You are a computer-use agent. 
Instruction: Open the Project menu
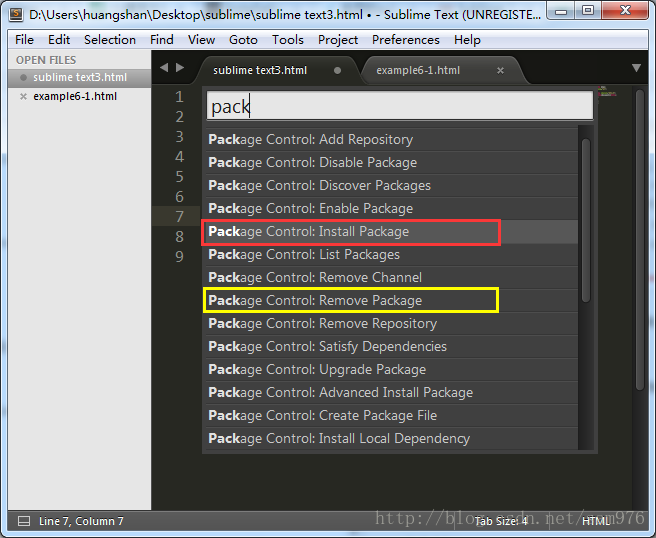coord(338,40)
